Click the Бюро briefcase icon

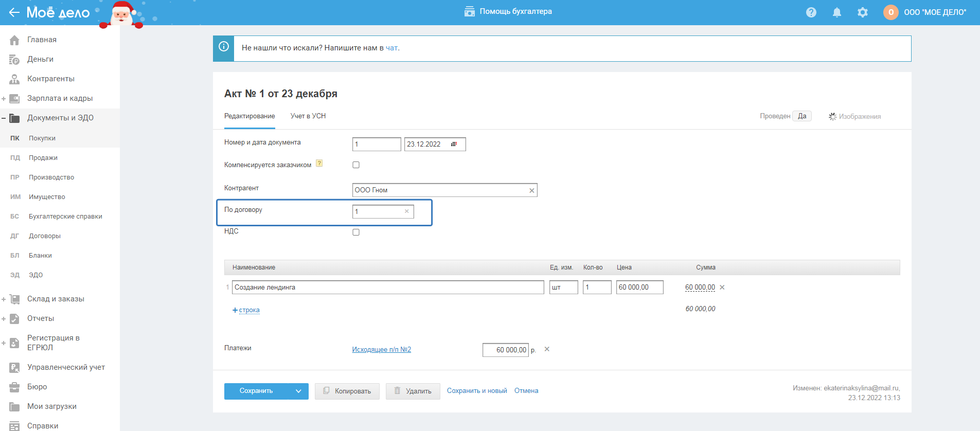point(14,387)
